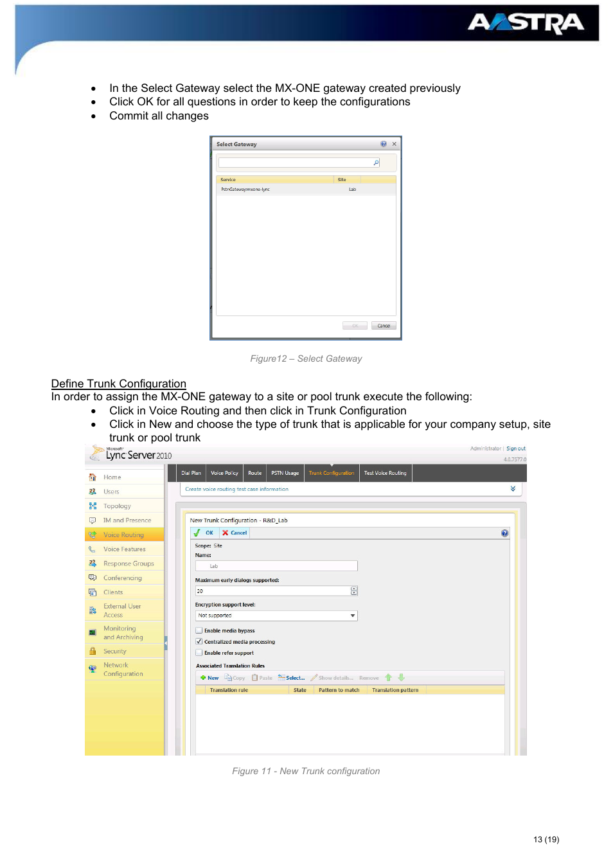Click the Sign out link
Viewport: 613px width, 868px height.
tap(516, 448)
